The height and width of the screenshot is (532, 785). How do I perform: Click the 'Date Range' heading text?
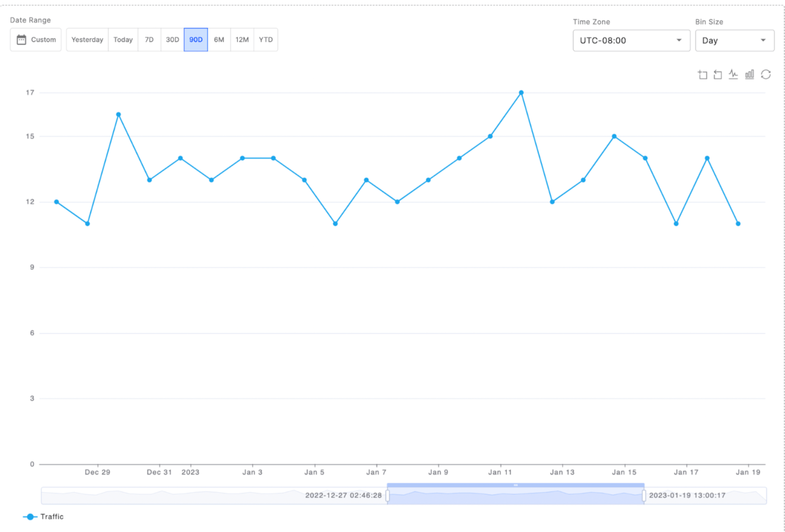pos(31,20)
